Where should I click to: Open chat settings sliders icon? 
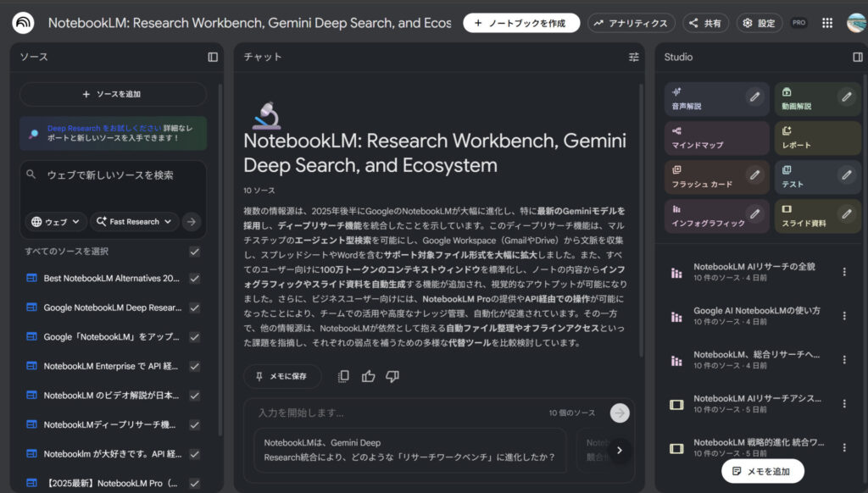pyautogui.click(x=634, y=57)
